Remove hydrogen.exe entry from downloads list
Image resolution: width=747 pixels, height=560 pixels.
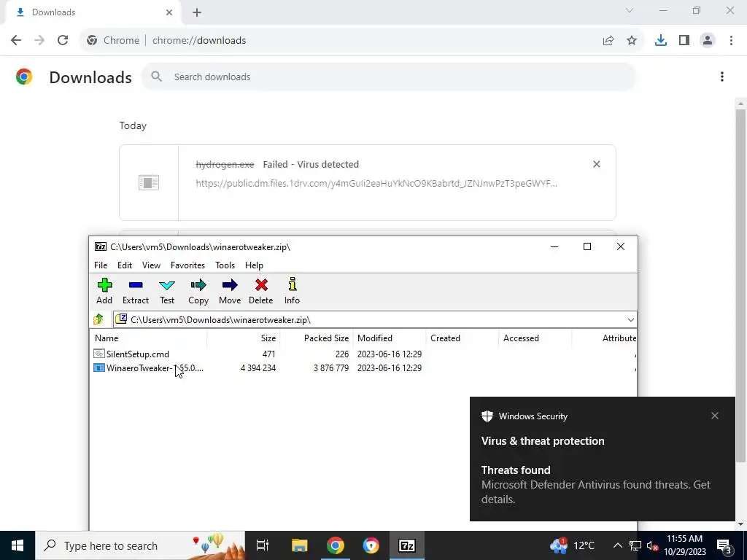pos(597,164)
